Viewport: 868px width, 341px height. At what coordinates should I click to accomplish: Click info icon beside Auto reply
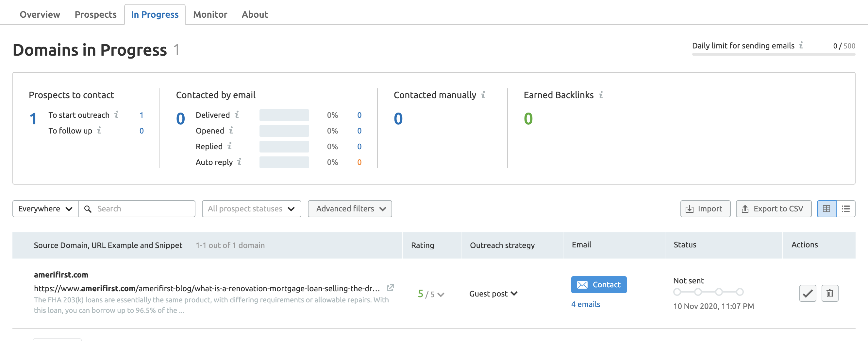tap(239, 162)
